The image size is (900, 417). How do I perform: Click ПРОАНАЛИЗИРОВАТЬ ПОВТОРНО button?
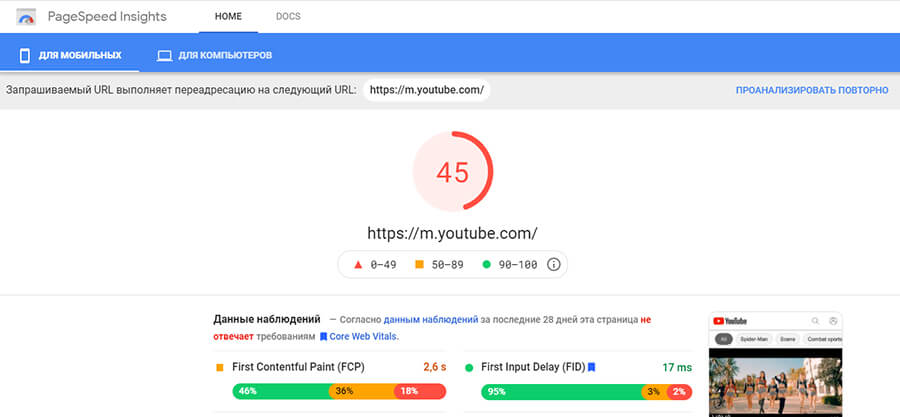point(811,90)
